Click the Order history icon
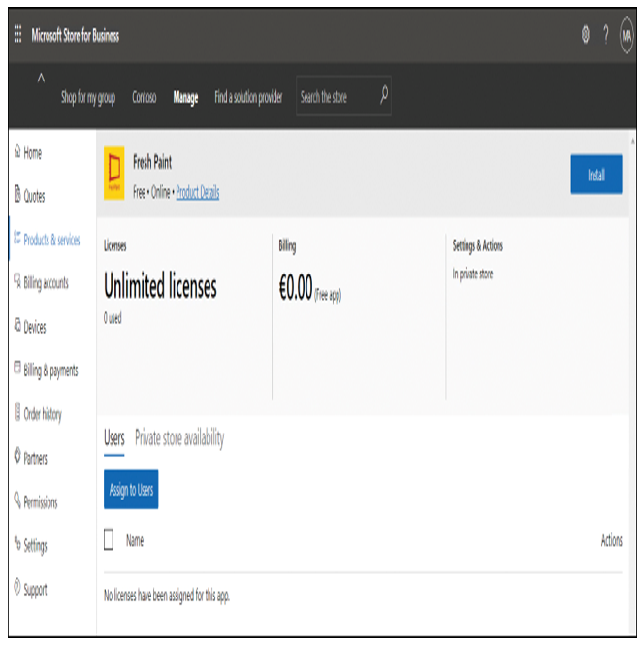 pyautogui.click(x=17, y=412)
